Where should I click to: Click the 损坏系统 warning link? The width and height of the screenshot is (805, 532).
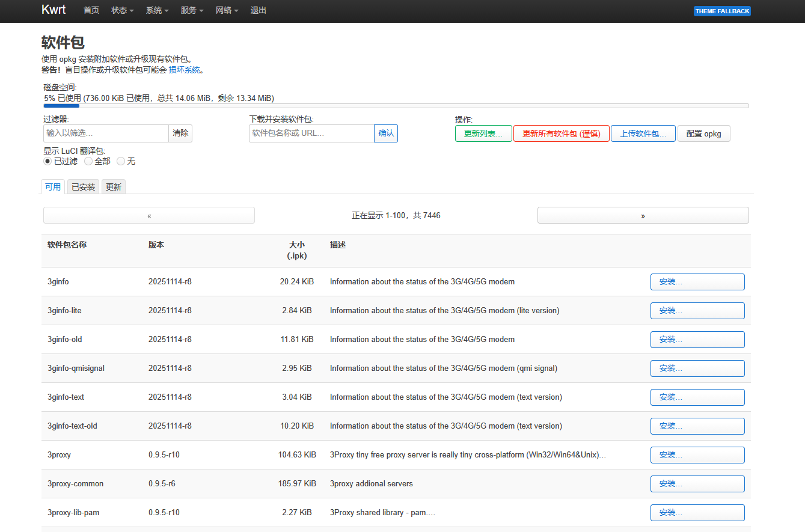click(185, 69)
